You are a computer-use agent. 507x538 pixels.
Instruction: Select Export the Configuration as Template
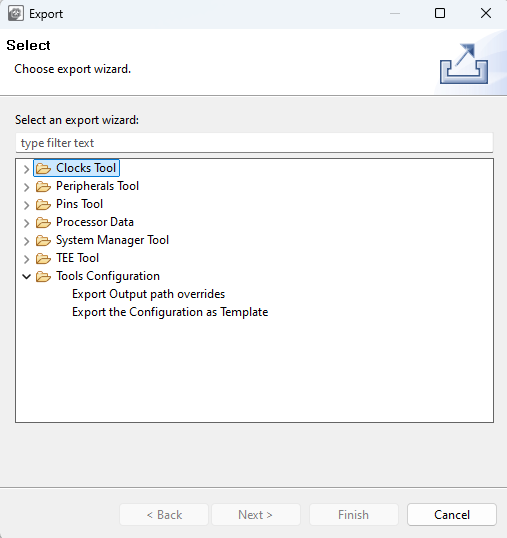click(170, 312)
